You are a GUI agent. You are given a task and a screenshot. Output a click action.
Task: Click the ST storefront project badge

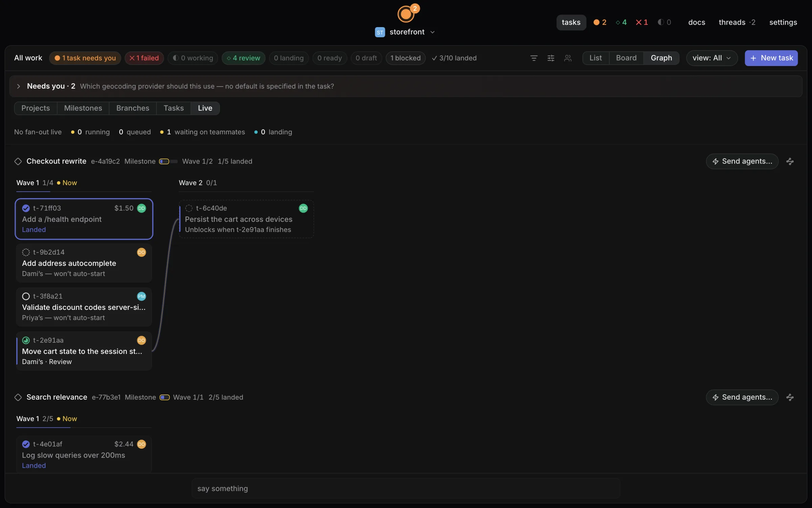tap(380, 32)
